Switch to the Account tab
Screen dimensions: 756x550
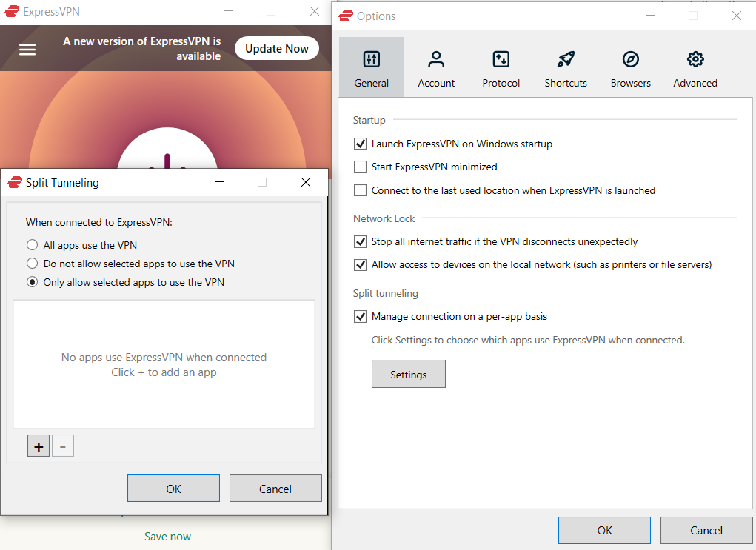436,67
